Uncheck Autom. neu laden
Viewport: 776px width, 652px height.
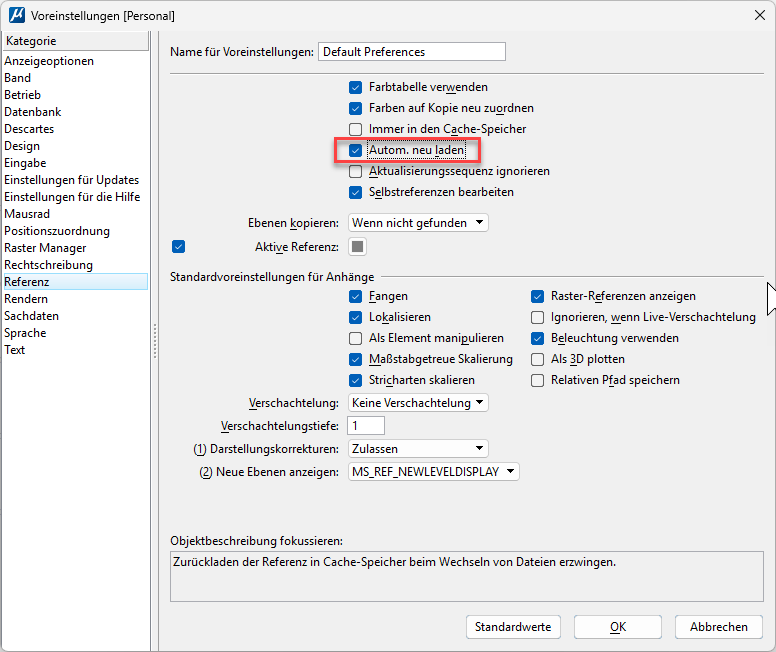click(x=355, y=150)
